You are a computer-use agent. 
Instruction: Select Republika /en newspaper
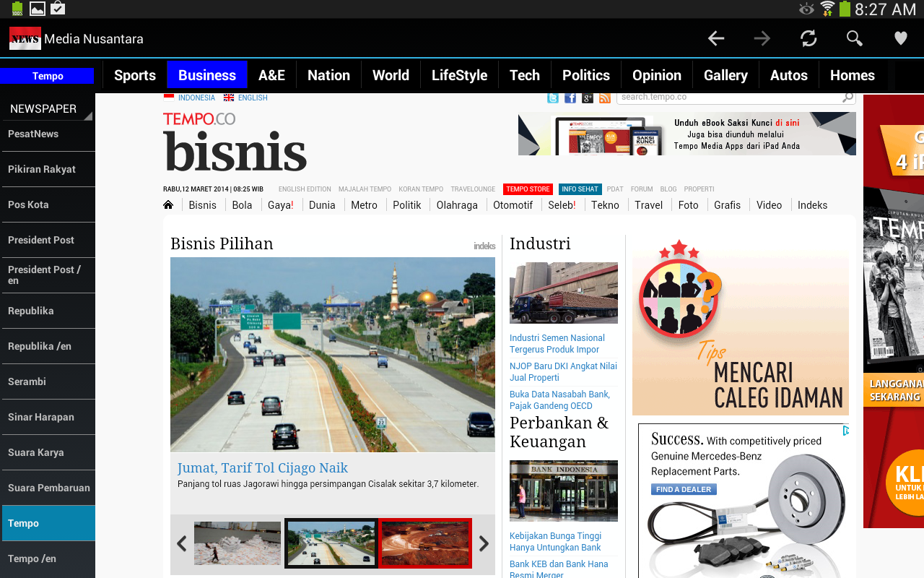48,346
